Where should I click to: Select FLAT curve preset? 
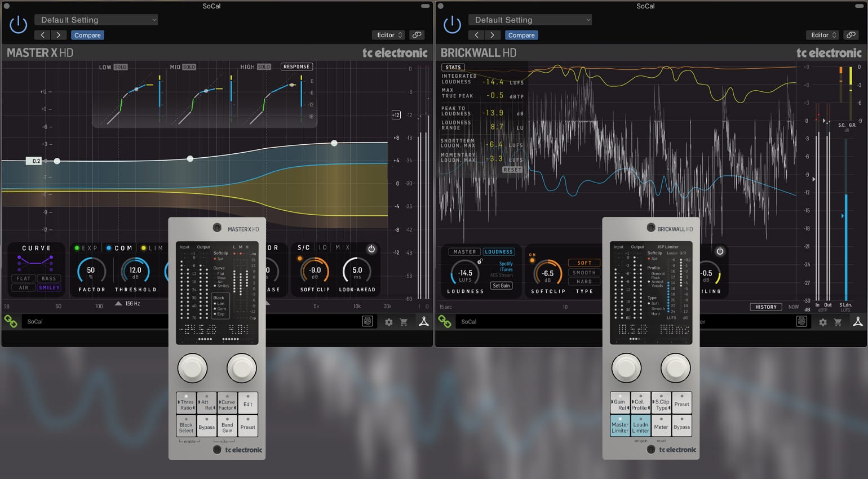coord(24,278)
